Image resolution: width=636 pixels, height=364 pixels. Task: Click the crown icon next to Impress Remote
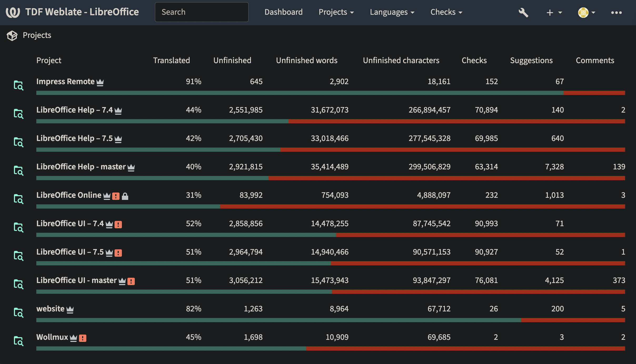100,82
